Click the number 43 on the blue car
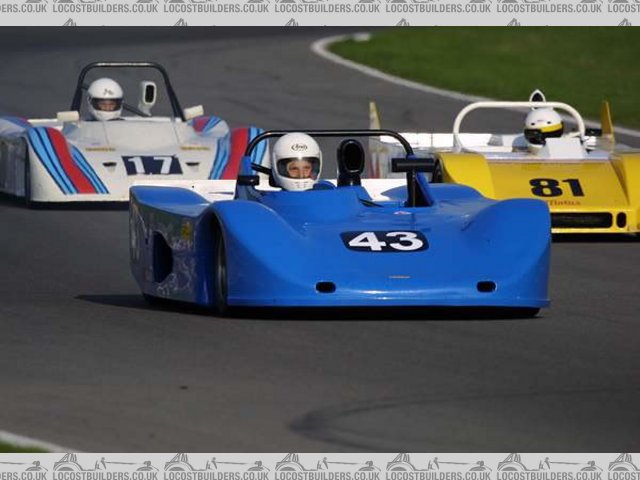This screenshot has height=480, width=640. click(384, 241)
